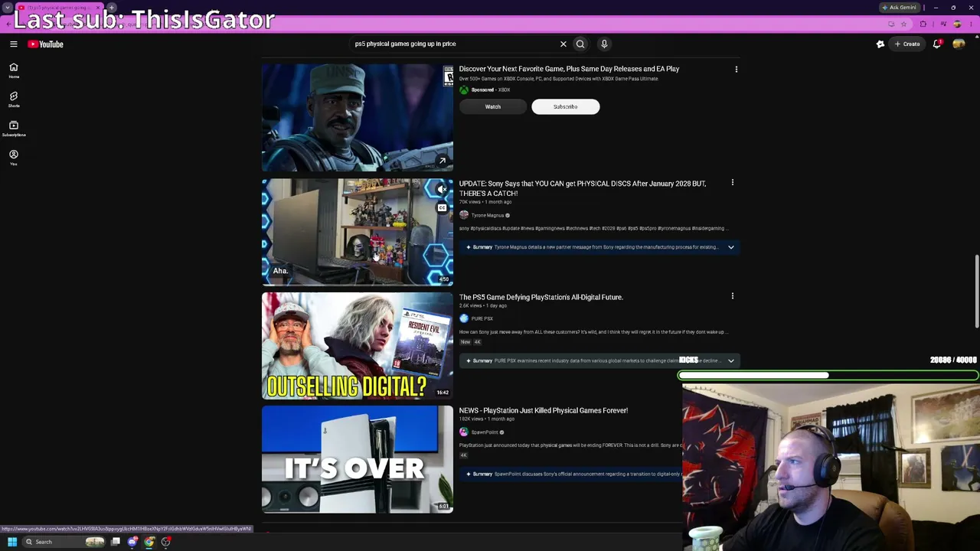Click the Xbox channel avatar in the ad
980x551 pixels.
click(464, 90)
